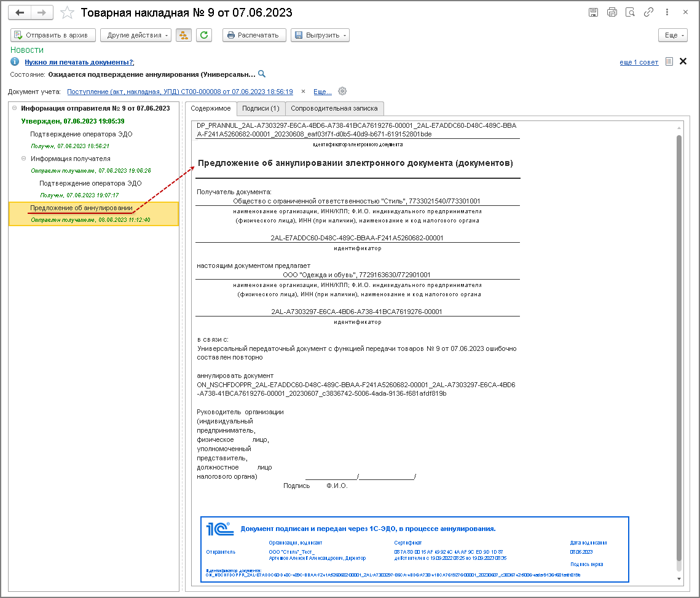Click identifier 2AL-A7303297-E6CA-4BD6-A738-41BCA7619276-00001
700x598 pixels.
coord(356,312)
